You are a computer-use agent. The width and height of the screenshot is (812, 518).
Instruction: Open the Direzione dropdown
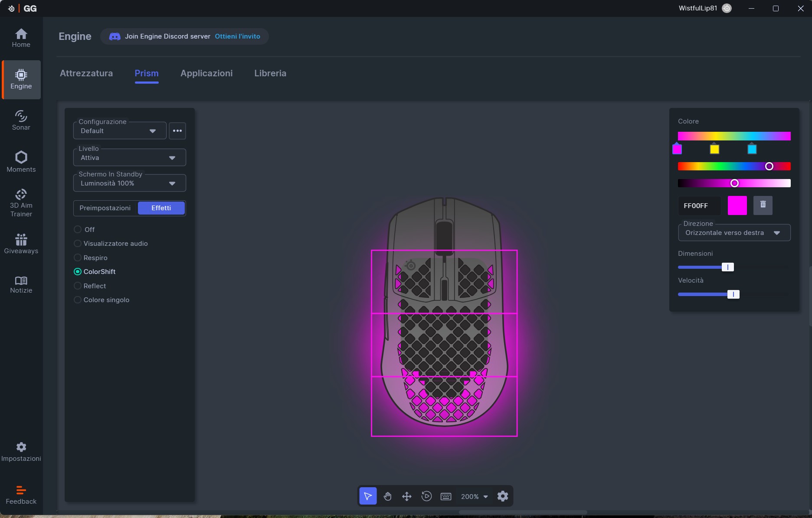point(734,233)
